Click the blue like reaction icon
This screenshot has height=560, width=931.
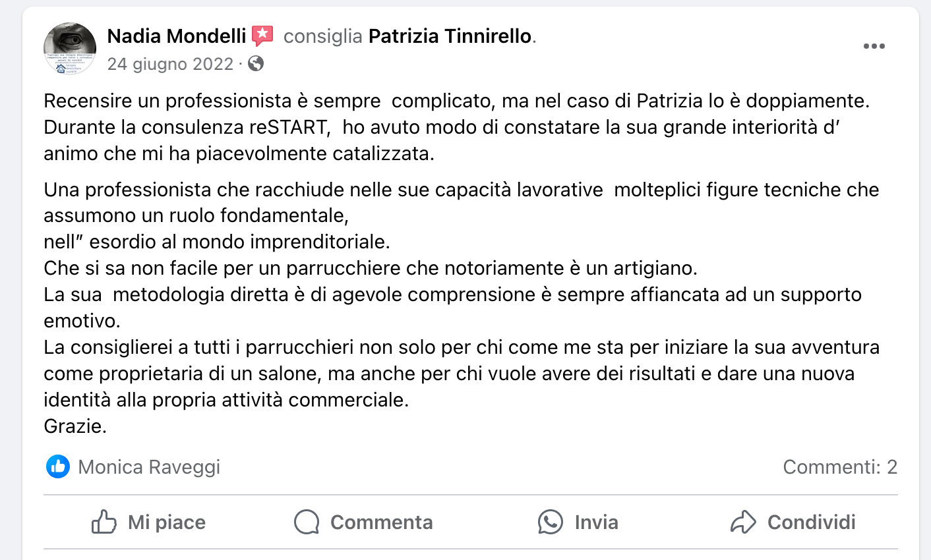click(x=58, y=467)
